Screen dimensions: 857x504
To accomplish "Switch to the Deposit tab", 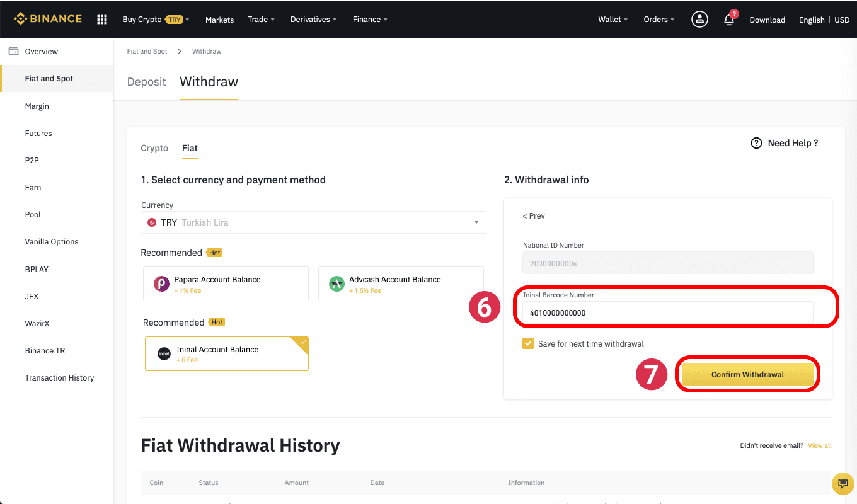I will tap(146, 82).
